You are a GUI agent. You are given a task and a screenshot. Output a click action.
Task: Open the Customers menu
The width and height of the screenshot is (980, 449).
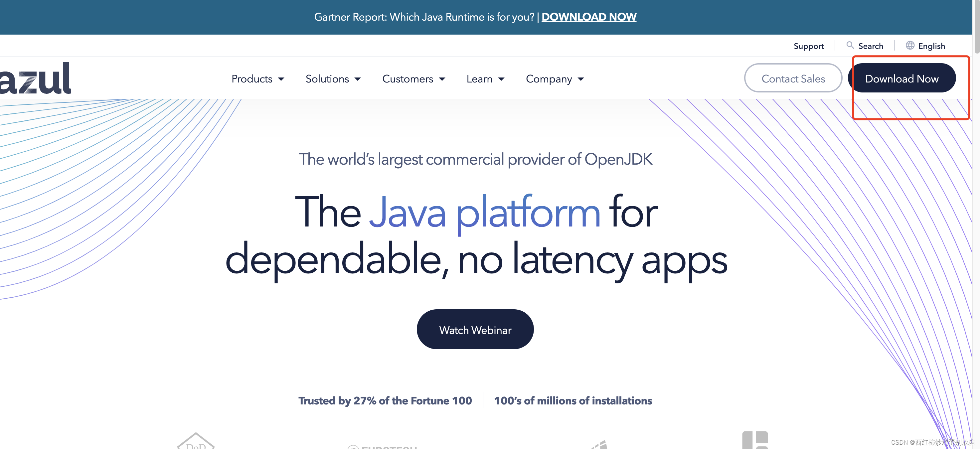[414, 79]
